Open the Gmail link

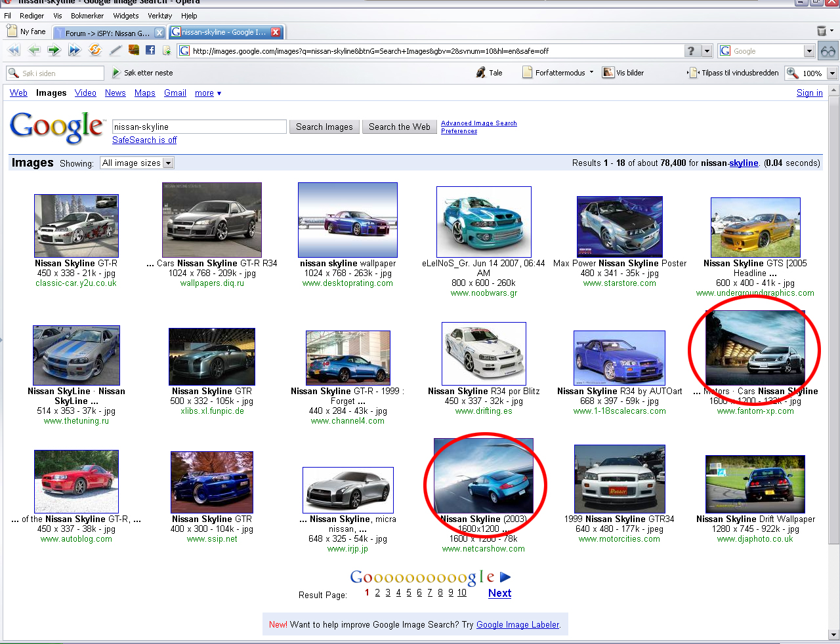[x=175, y=93]
